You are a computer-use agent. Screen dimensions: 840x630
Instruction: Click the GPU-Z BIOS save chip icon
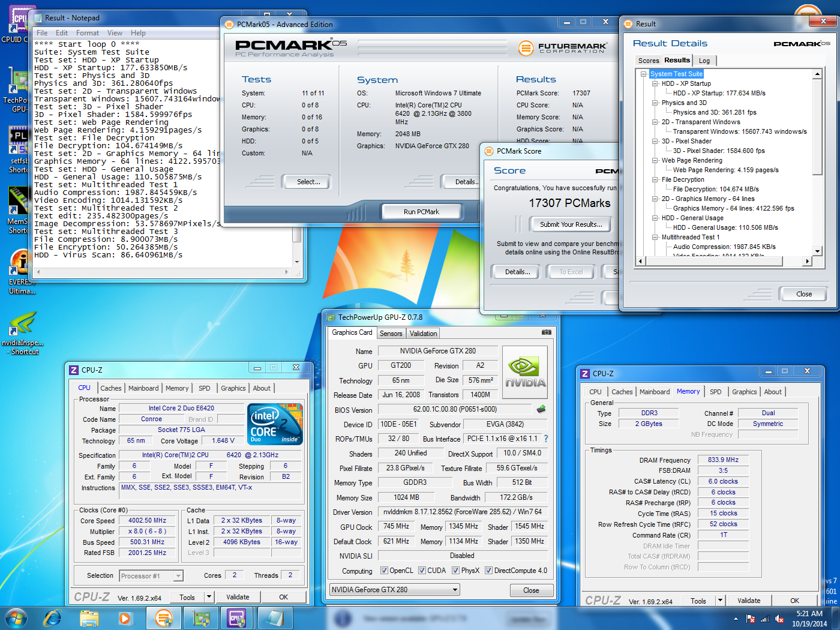[541, 409]
